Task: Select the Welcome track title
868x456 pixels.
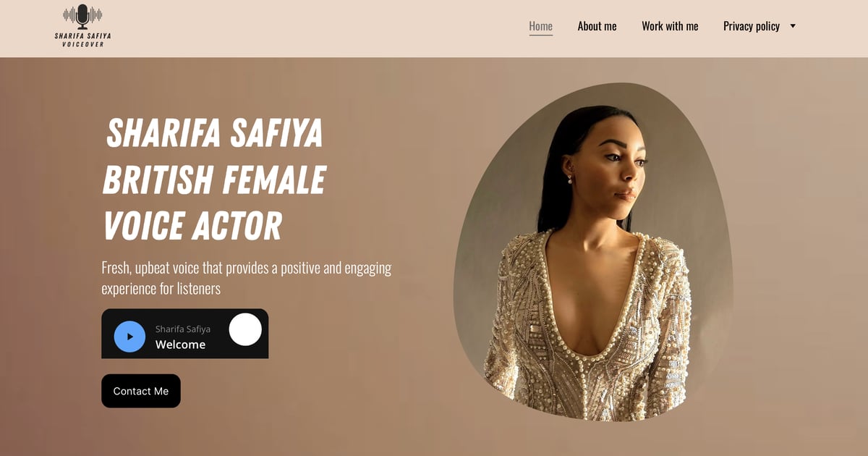Action: [x=180, y=345]
